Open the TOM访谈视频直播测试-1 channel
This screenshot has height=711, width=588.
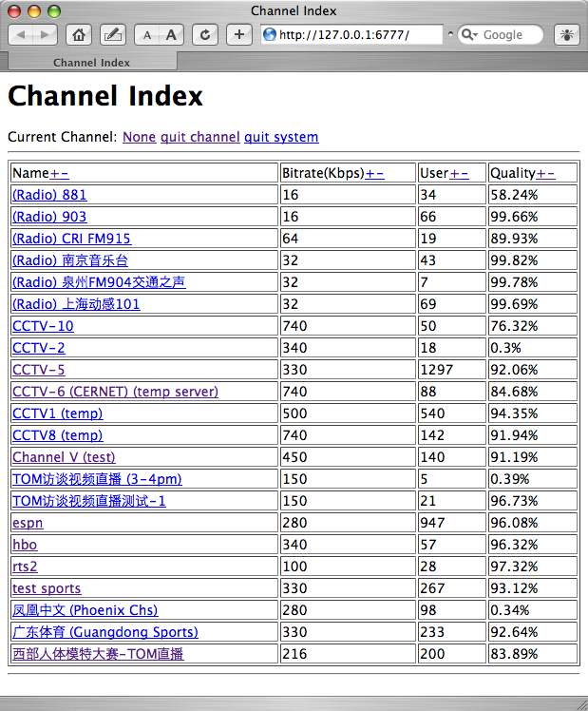tap(88, 501)
